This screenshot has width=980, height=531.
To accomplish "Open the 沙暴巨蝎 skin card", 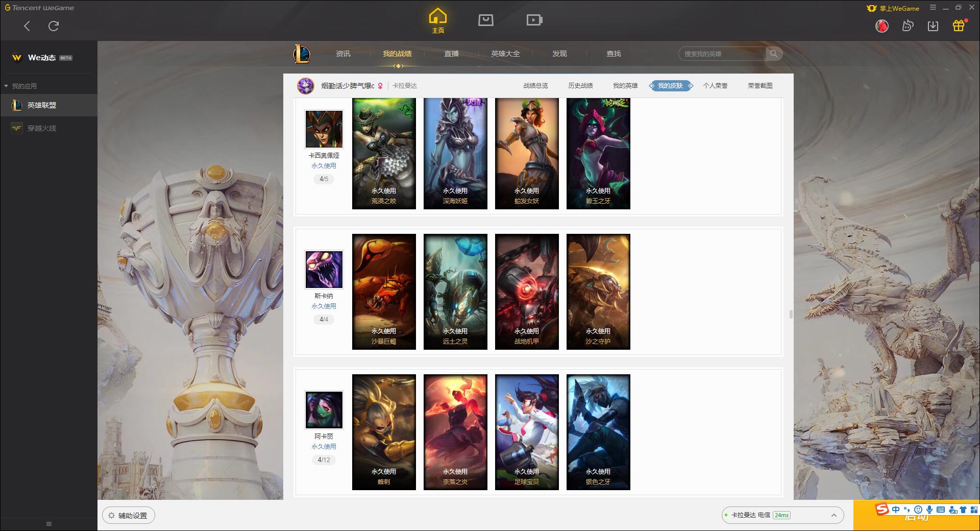I will pos(384,292).
